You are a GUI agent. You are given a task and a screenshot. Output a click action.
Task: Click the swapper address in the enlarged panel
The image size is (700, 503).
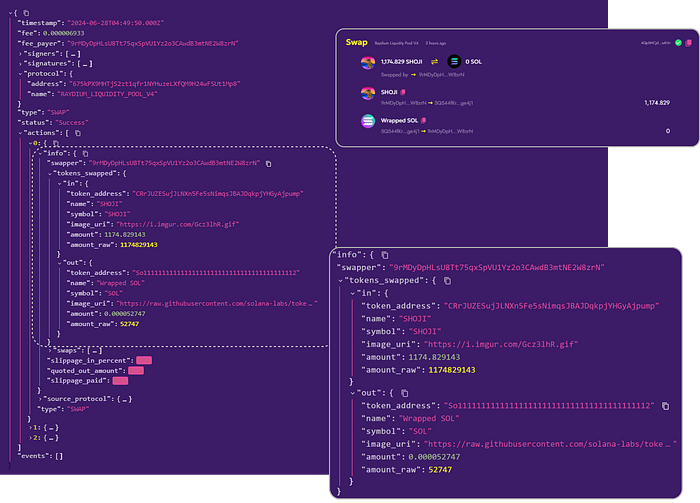coord(497,268)
